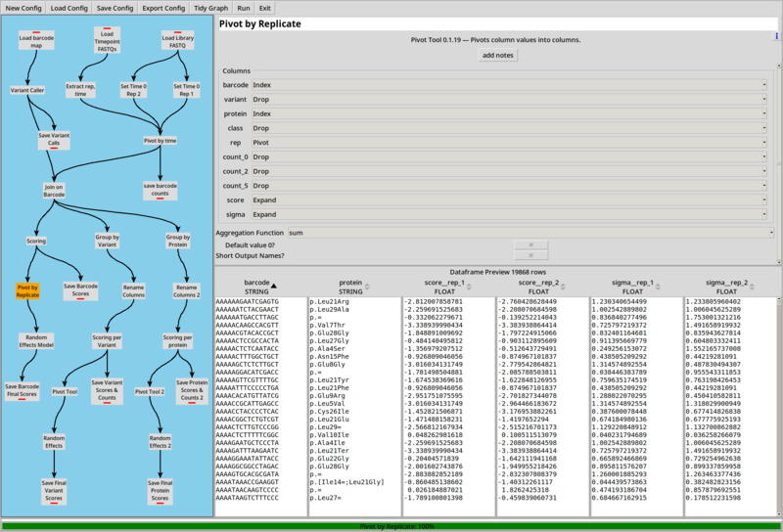Click the p.Val7Thr protein cell
783x532 pixels.
(327, 325)
